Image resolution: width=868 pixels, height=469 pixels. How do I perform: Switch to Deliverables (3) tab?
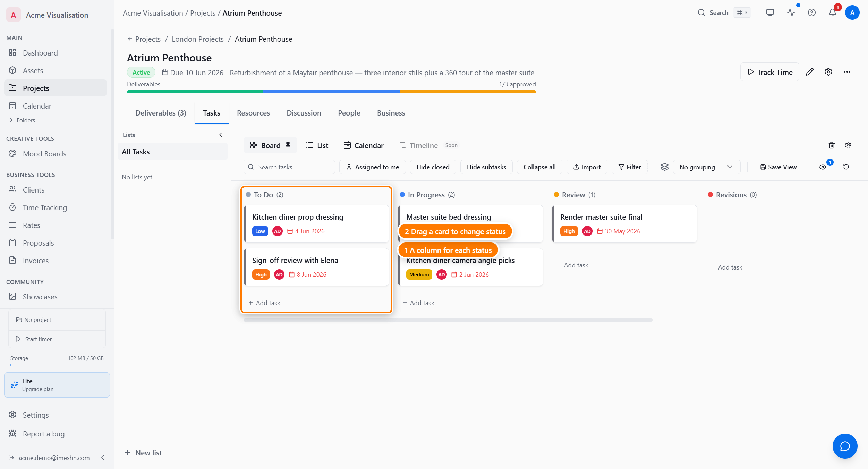click(161, 113)
